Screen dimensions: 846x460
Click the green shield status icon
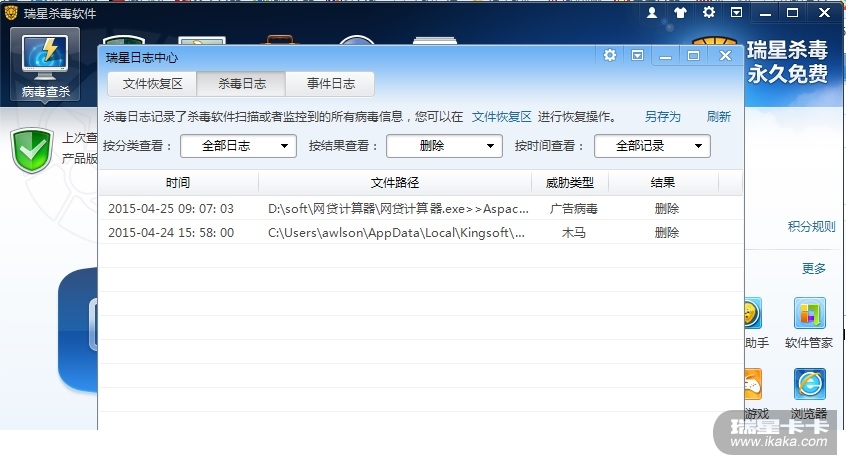pyautogui.click(x=32, y=150)
